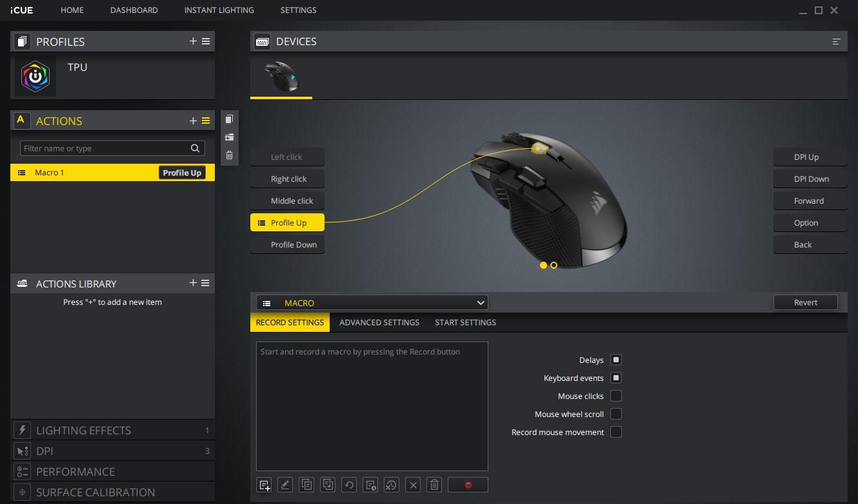Add item to Actions Library
The height and width of the screenshot is (504, 858).
pos(193,283)
